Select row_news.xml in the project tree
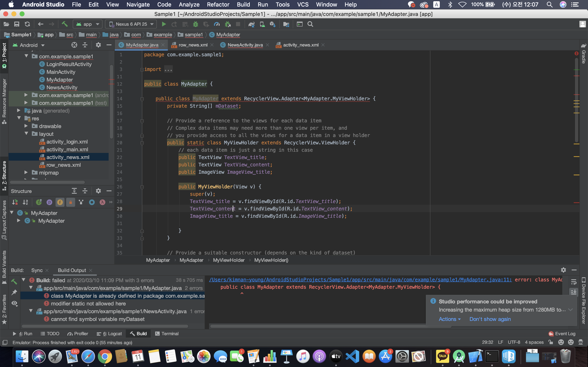Viewport: 588px width, 367px height. [63, 165]
